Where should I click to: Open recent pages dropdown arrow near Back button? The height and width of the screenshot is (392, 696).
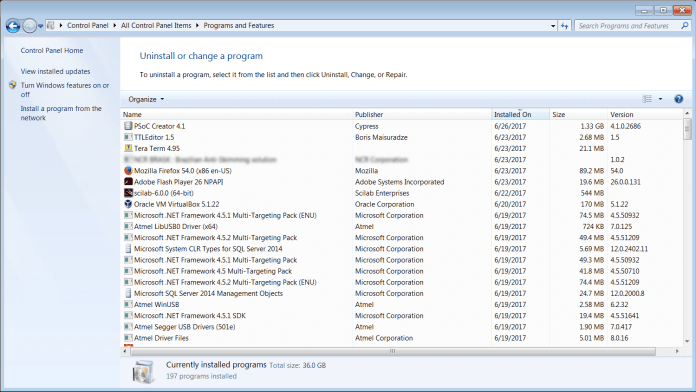click(x=40, y=26)
